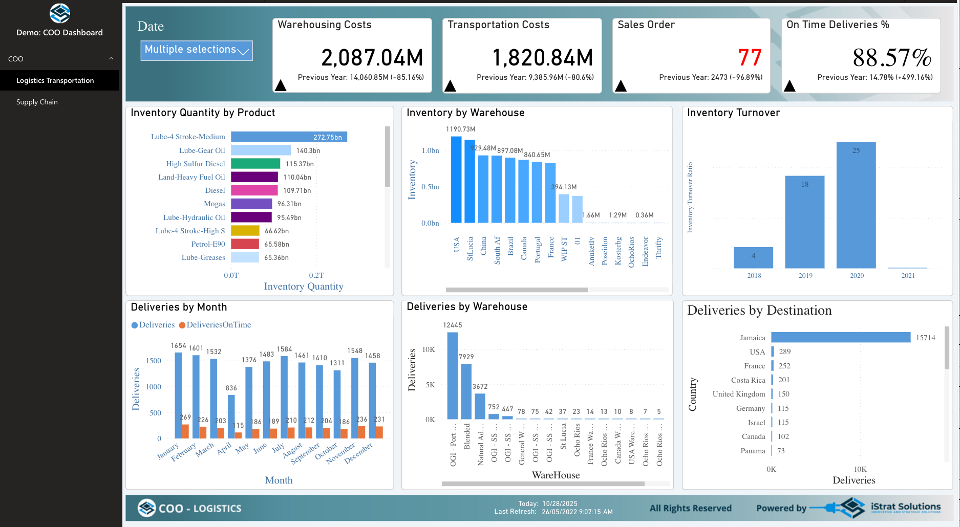Click the Sales Order triangle indicator
Screen dimensions: 960x527
click(621, 86)
